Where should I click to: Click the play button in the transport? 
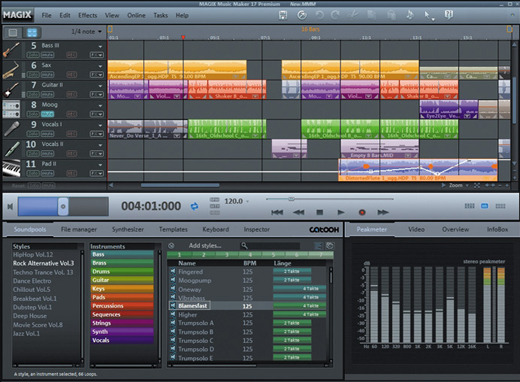pyautogui.click(x=341, y=212)
